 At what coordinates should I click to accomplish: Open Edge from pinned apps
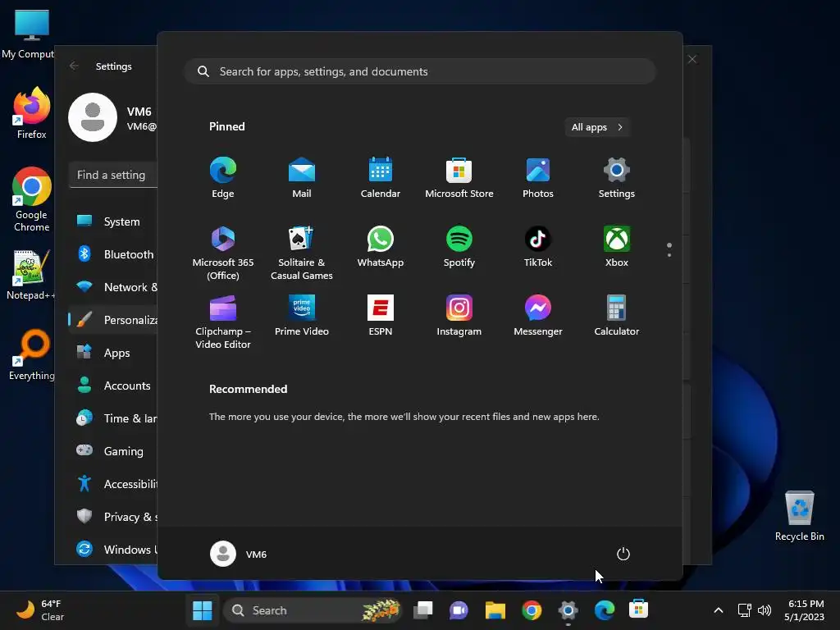223,177
